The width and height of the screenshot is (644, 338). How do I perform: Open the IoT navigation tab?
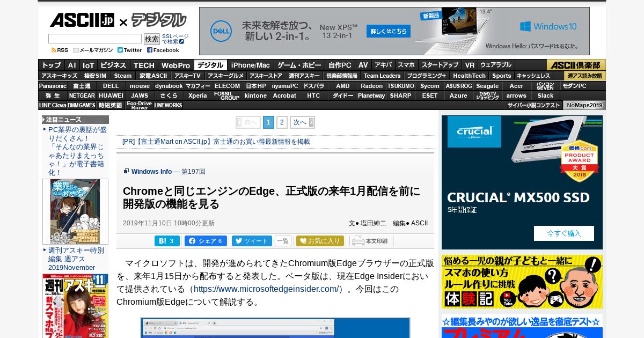click(89, 65)
